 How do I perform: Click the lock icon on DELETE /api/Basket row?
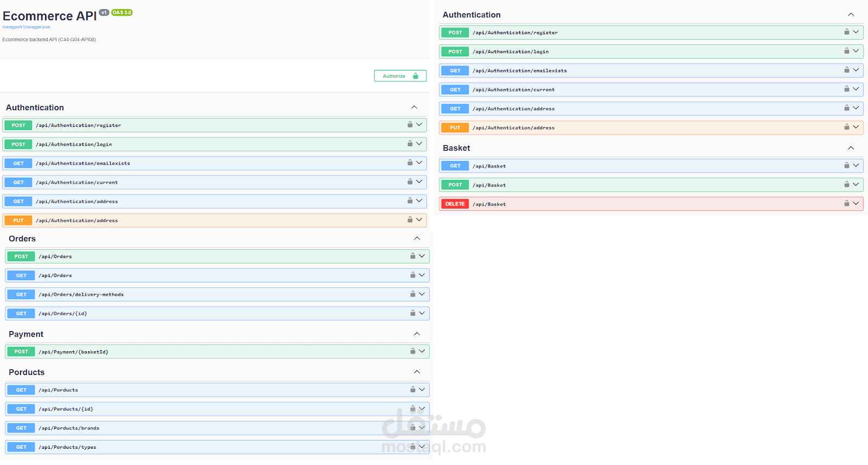(x=847, y=203)
